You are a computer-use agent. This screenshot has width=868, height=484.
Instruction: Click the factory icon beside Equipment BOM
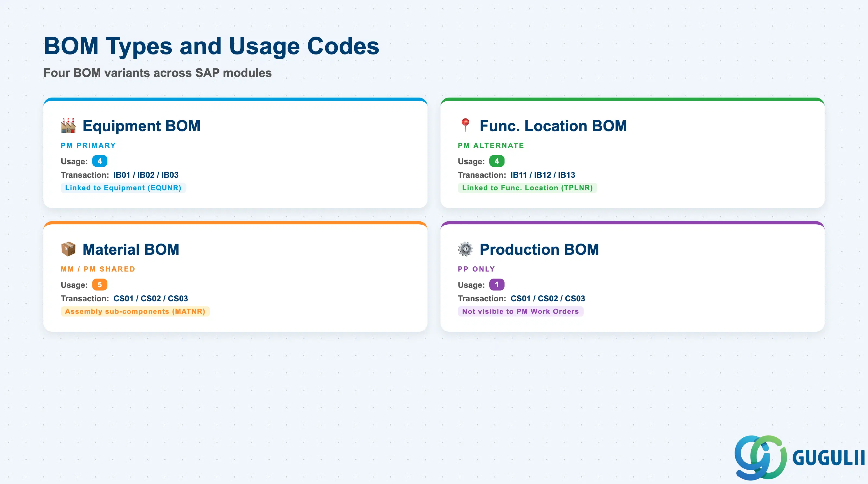tap(68, 125)
